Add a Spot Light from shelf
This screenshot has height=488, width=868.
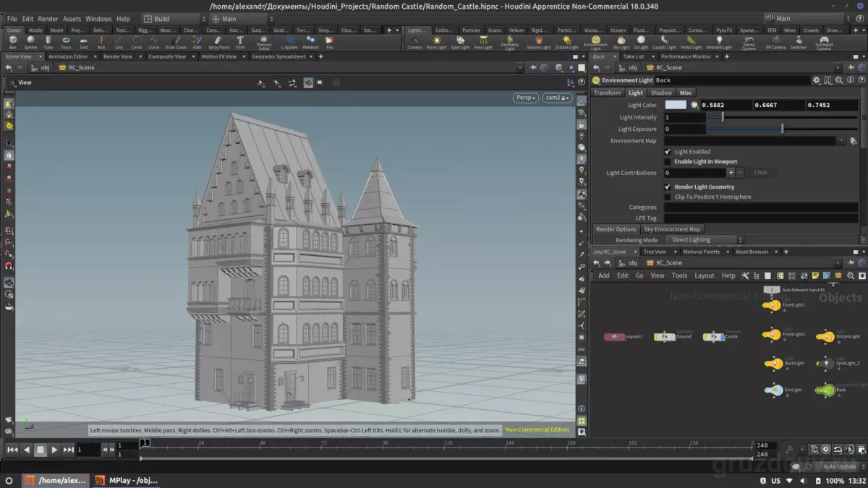pyautogui.click(x=460, y=43)
